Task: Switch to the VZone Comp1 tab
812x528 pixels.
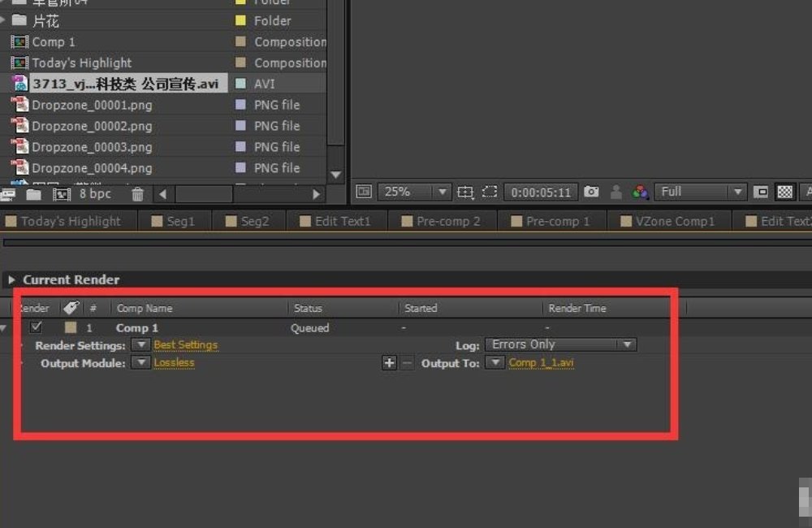Action: click(674, 221)
